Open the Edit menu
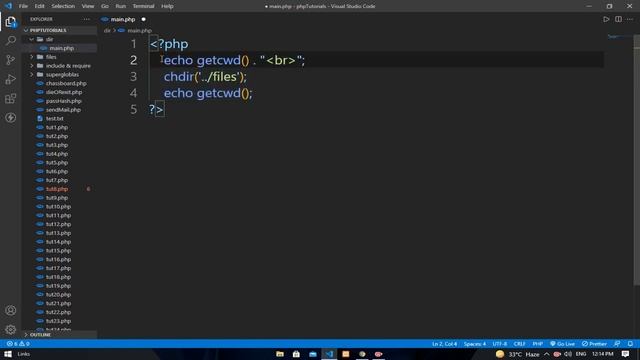 pos(40,6)
